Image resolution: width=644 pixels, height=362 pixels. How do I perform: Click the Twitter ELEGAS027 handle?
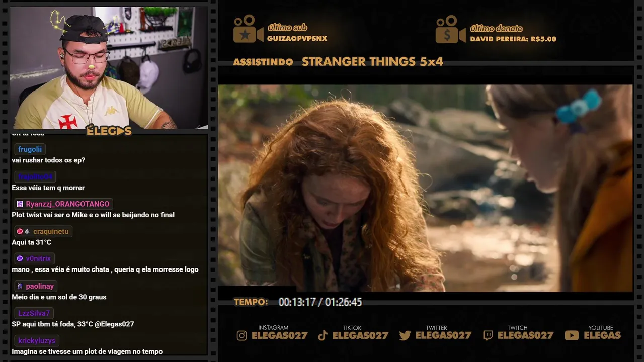443,335
